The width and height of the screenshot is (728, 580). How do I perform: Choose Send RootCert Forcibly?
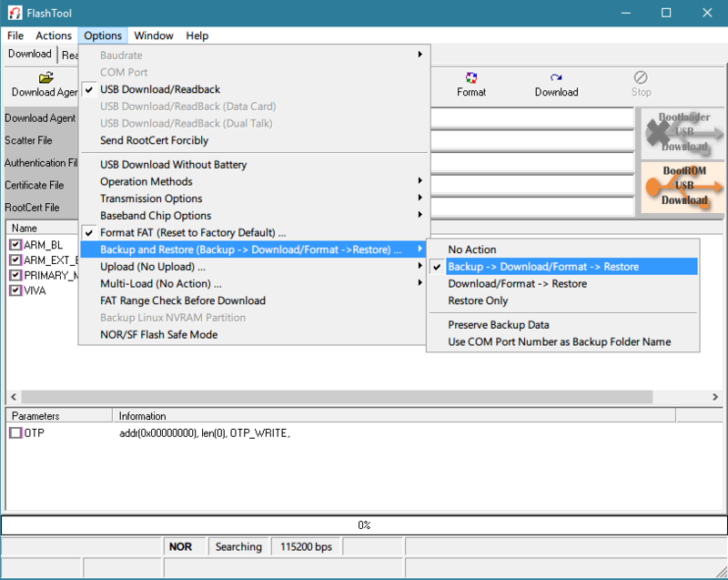pyautogui.click(x=254, y=140)
